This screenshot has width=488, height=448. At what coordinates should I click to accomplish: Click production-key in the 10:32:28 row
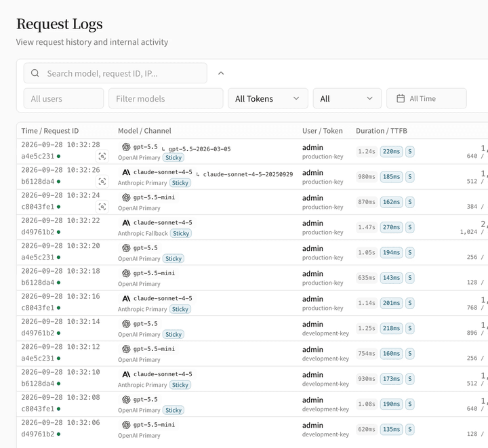click(323, 157)
